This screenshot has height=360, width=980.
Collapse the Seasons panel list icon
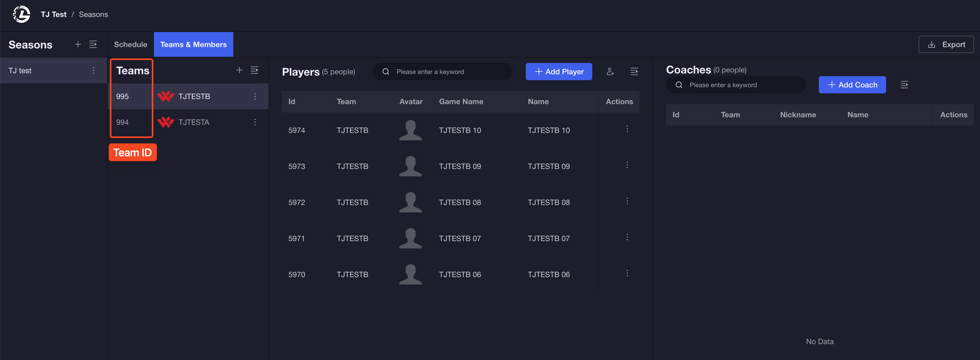(x=93, y=44)
